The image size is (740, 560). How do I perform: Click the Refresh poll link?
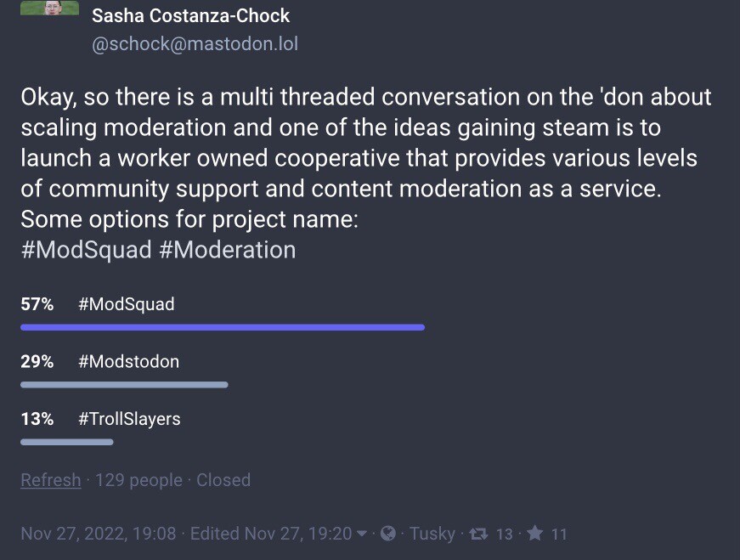[x=51, y=480]
